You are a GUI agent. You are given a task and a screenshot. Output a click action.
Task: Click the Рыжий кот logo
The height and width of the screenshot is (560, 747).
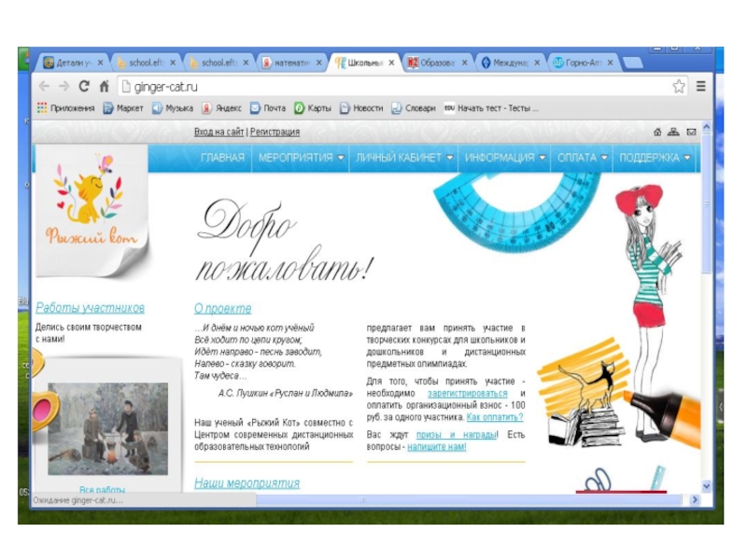tap(92, 209)
